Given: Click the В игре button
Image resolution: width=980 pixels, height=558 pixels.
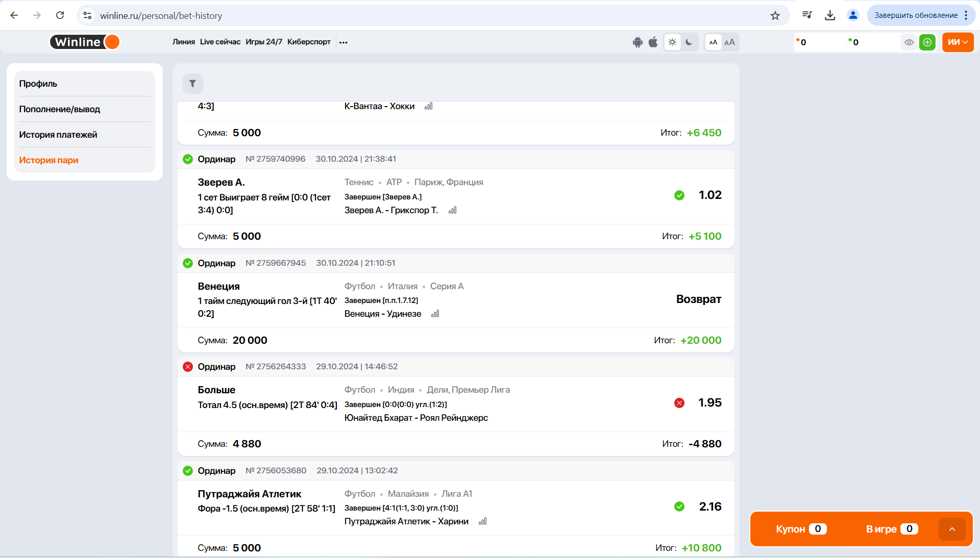Looking at the screenshot, I should (x=891, y=529).
